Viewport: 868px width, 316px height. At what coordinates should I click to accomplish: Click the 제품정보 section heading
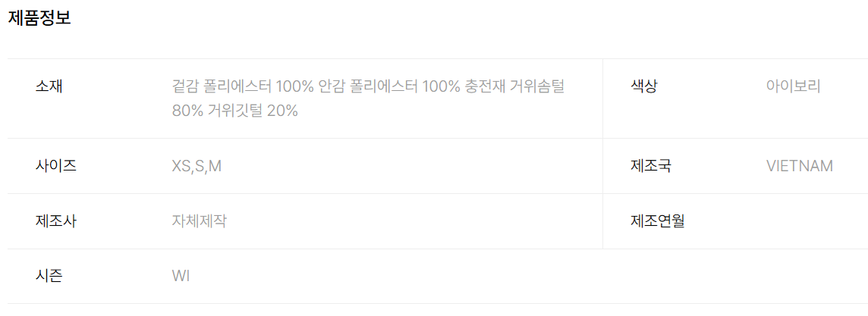point(39,19)
